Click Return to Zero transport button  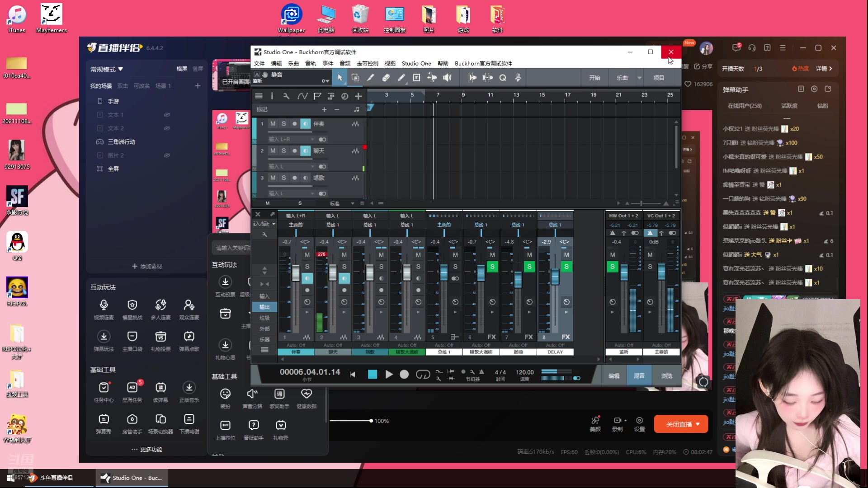coord(353,374)
